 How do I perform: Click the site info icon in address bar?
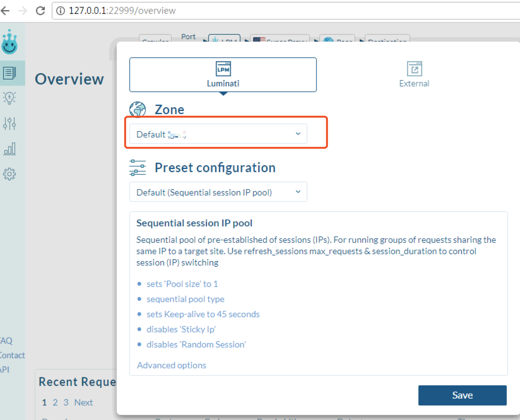60,11
